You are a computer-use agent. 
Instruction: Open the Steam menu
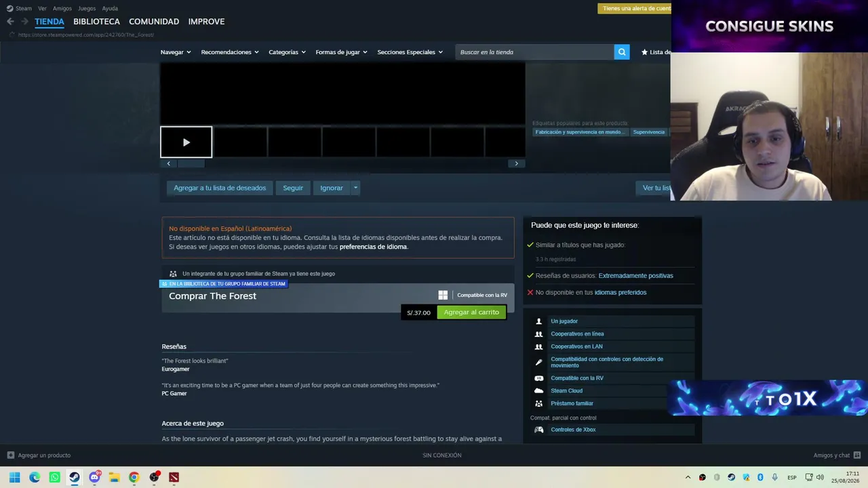pyautogui.click(x=24, y=8)
